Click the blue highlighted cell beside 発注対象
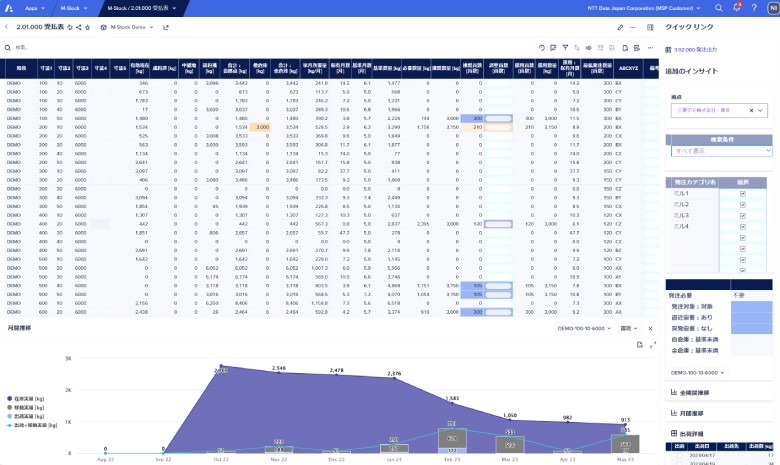Screen dimensions: 780x465 [x=751, y=308]
